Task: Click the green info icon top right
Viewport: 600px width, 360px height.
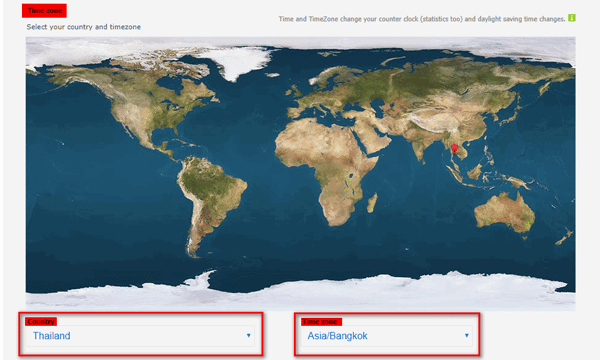Action: (x=572, y=18)
